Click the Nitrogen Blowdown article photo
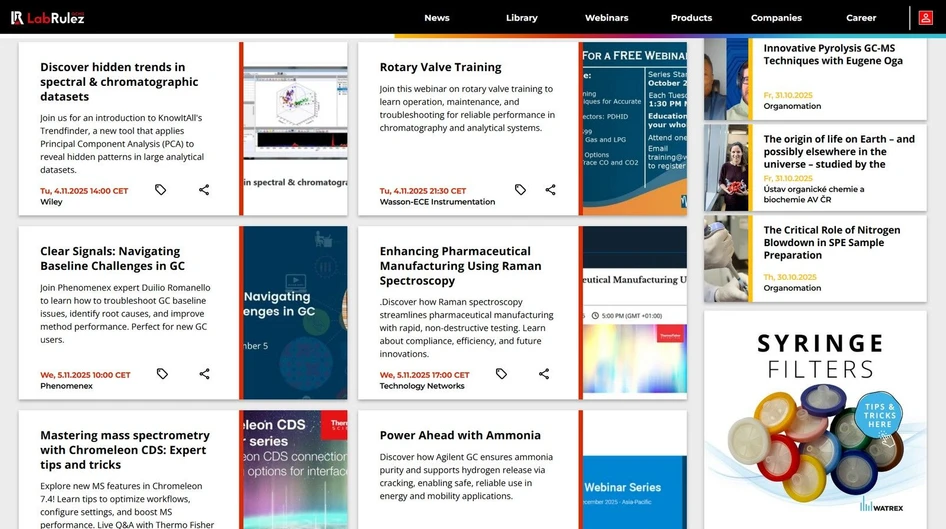The image size is (946, 529). pos(726,259)
